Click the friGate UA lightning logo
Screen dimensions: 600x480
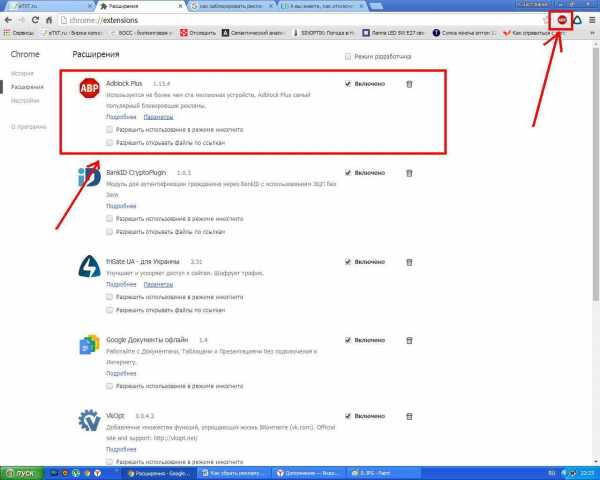tap(89, 266)
